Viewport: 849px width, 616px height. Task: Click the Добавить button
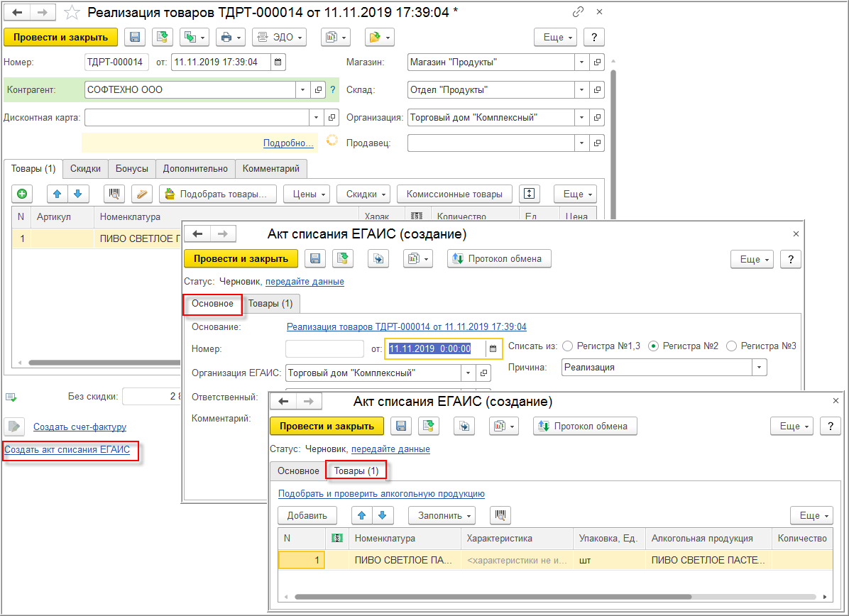coord(307,515)
